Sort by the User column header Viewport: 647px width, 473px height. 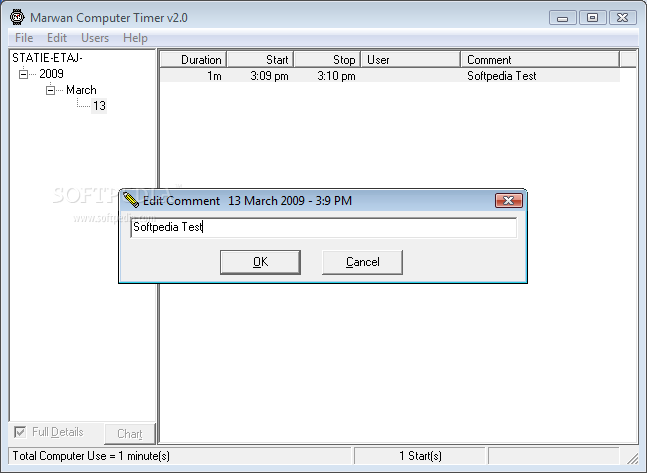tap(411, 59)
